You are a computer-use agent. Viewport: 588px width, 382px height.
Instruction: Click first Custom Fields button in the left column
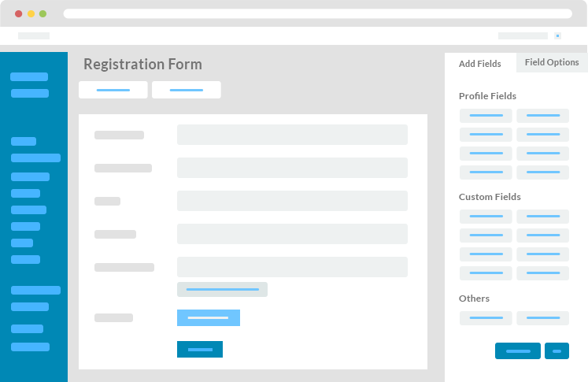pyautogui.click(x=486, y=217)
